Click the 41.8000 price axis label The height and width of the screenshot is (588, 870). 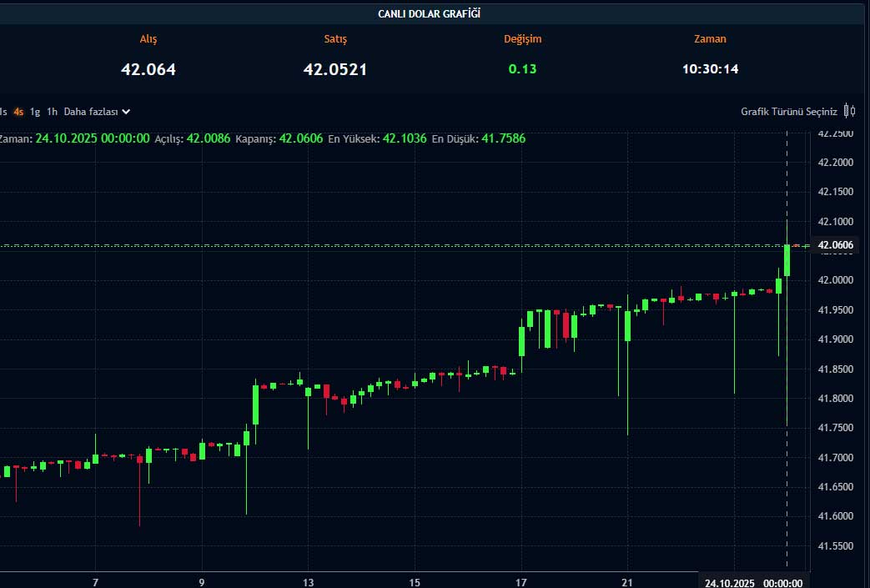click(x=837, y=398)
